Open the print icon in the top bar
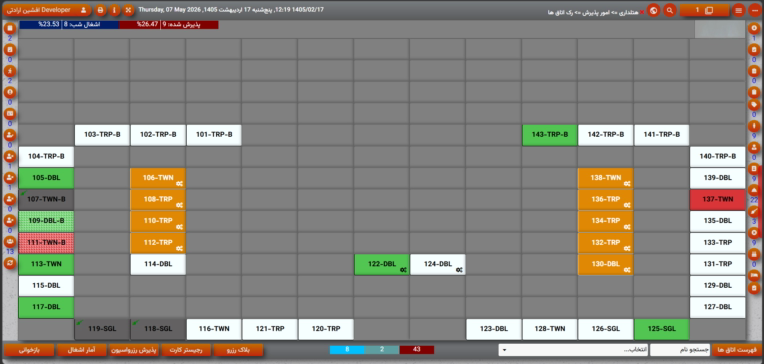The width and height of the screenshot is (764, 364). [100, 10]
